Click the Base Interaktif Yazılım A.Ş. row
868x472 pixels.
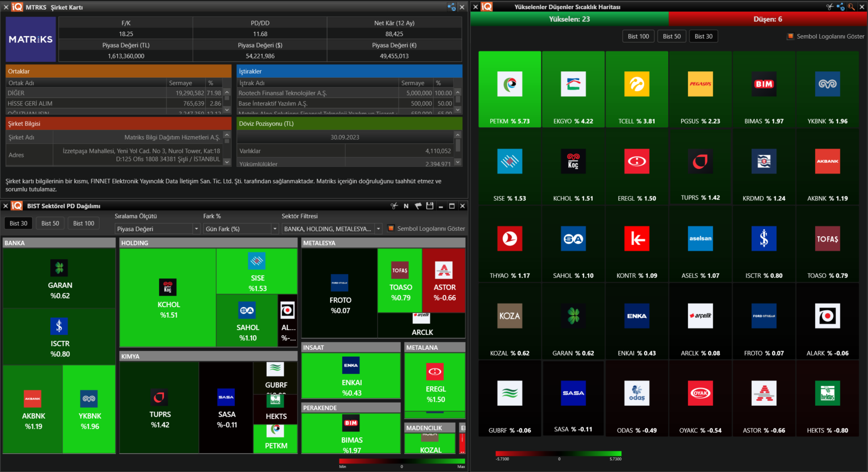(345, 104)
